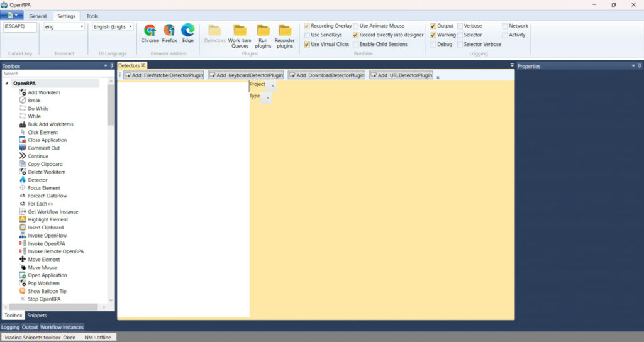This screenshot has width=644, height=342.
Task: Add a URLDetectorPlugin
Action: tap(401, 75)
